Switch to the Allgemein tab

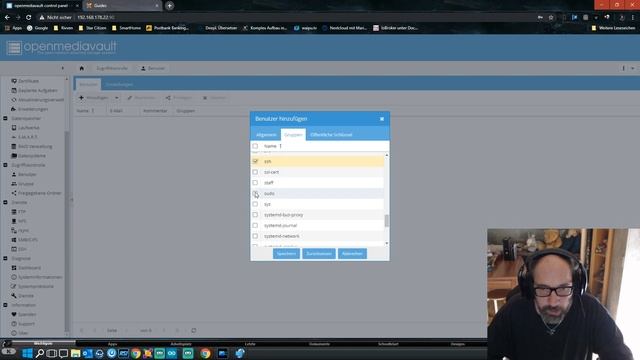pos(266,135)
